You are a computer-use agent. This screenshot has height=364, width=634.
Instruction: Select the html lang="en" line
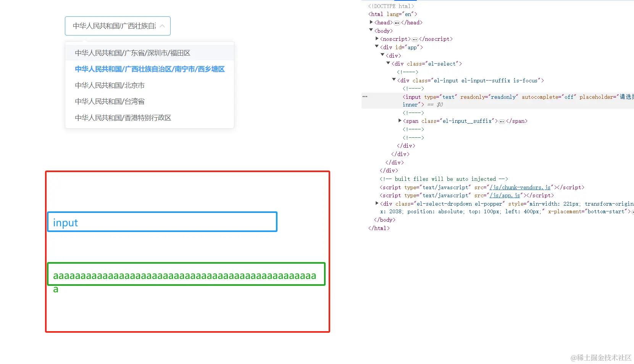click(x=393, y=14)
